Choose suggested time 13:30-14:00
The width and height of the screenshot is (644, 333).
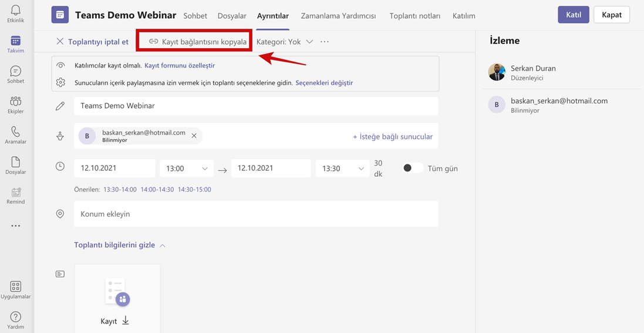[x=120, y=190]
